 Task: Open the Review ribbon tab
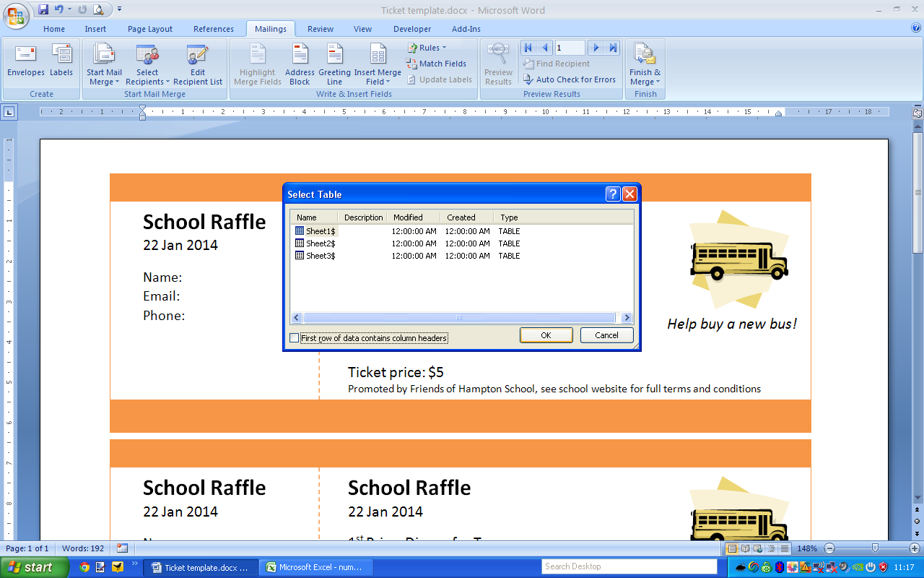click(x=320, y=29)
